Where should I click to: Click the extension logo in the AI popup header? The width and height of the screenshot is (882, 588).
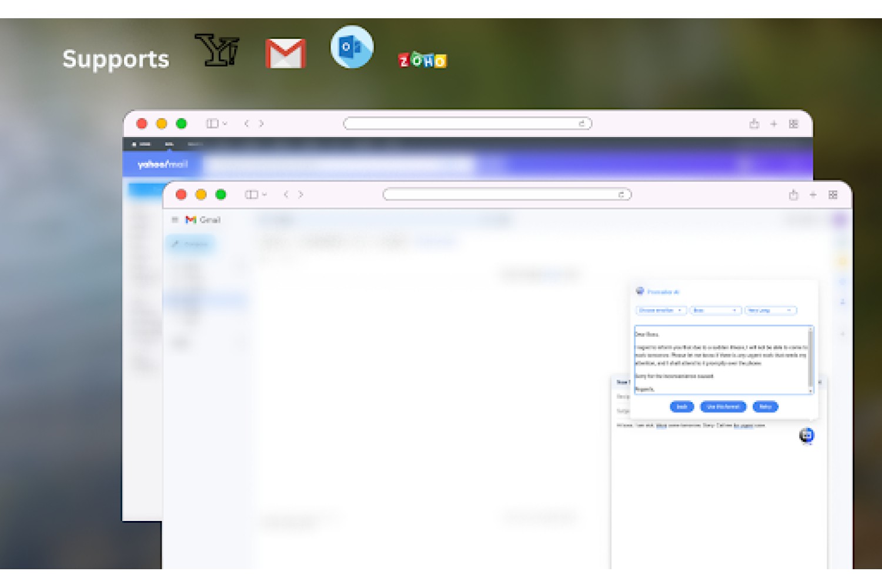640,291
